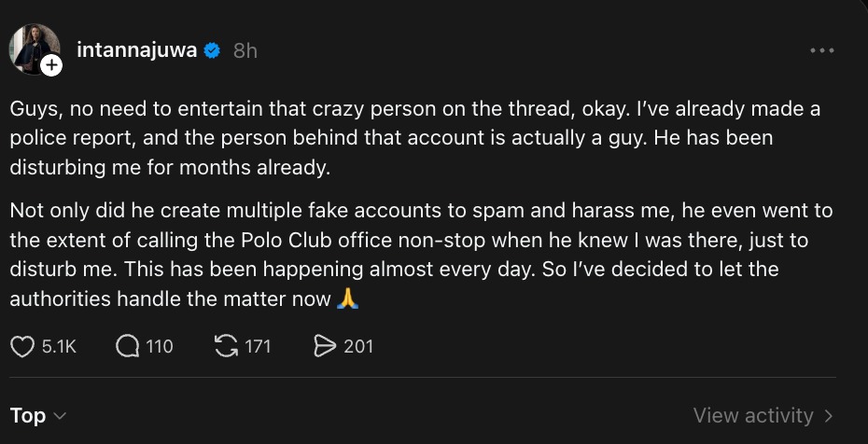Repost using the circular arrows icon

[x=226, y=346]
